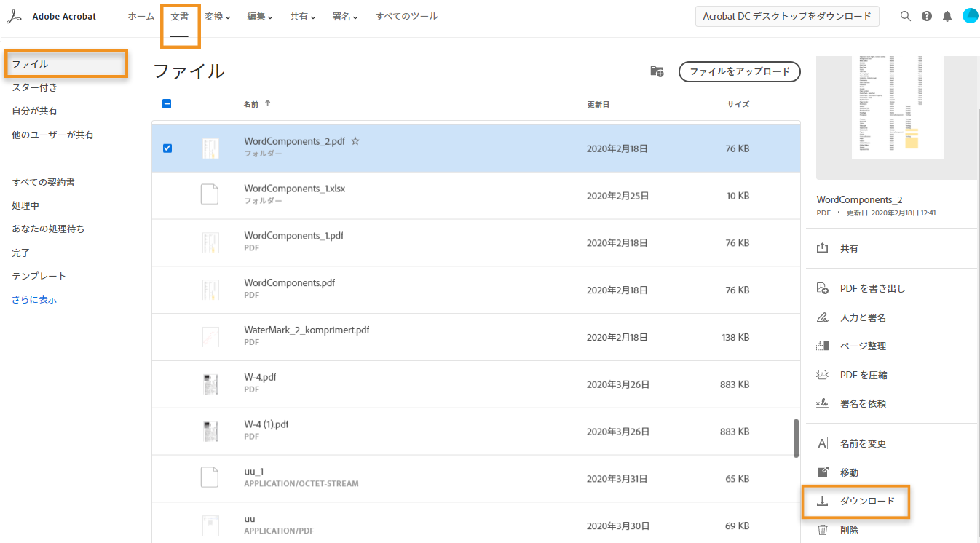Uncheck the WordComponents_2.pdf row checkbox
Image resolution: width=980 pixels, height=543 pixels.
coord(167,148)
